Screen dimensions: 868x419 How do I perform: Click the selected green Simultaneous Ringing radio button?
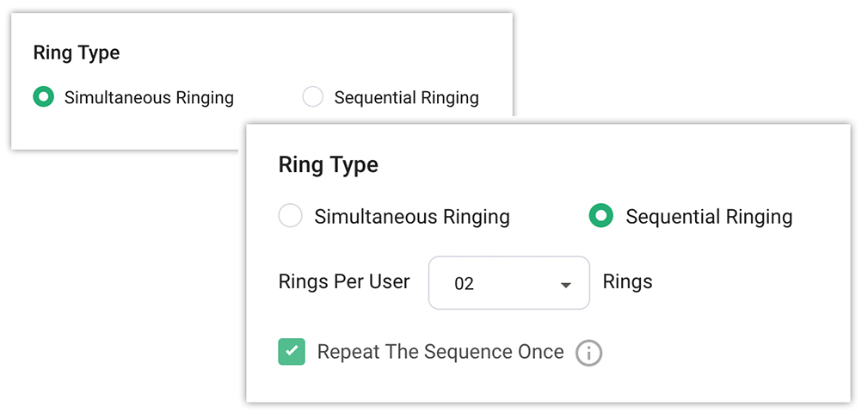[44, 97]
